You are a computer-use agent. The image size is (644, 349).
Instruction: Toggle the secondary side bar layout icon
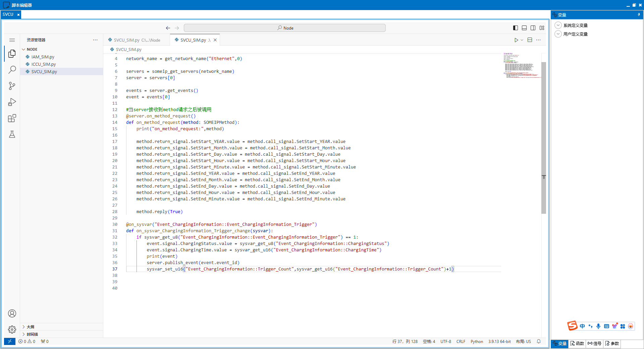pos(533,28)
